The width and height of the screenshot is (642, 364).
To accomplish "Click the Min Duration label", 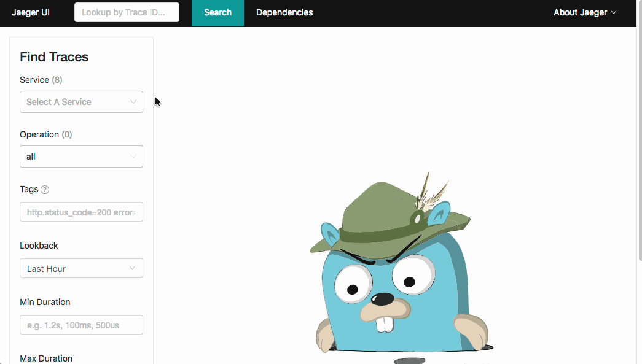I will [45, 302].
